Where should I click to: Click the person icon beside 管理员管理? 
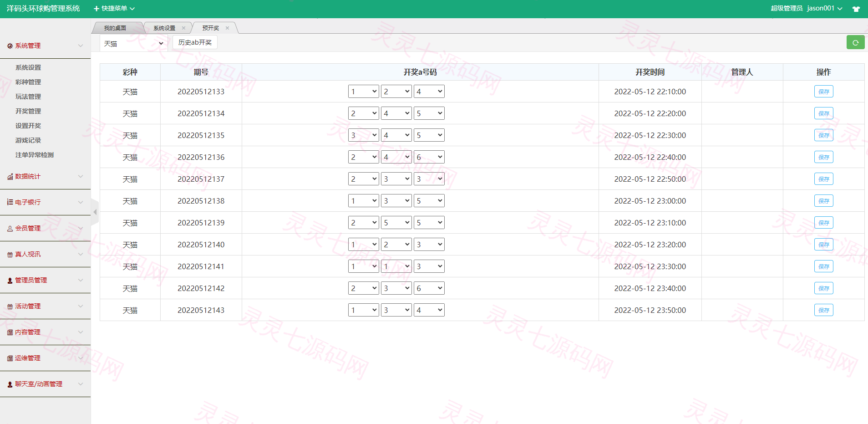10,281
